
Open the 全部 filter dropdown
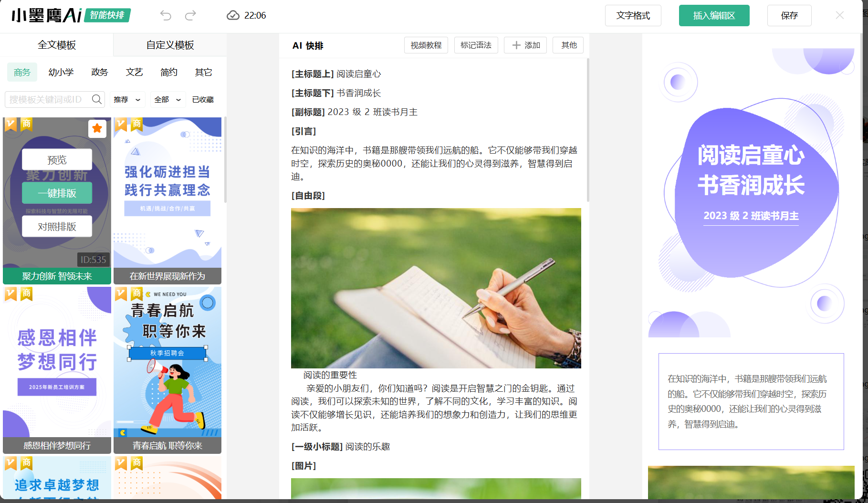pyautogui.click(x=167, y=100)
